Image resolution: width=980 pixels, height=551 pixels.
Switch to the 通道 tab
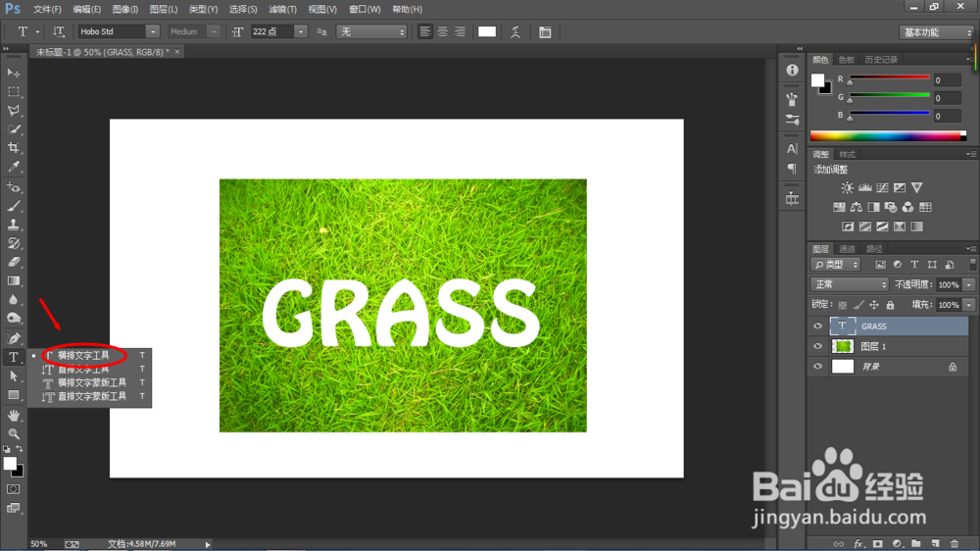(847, 249)
